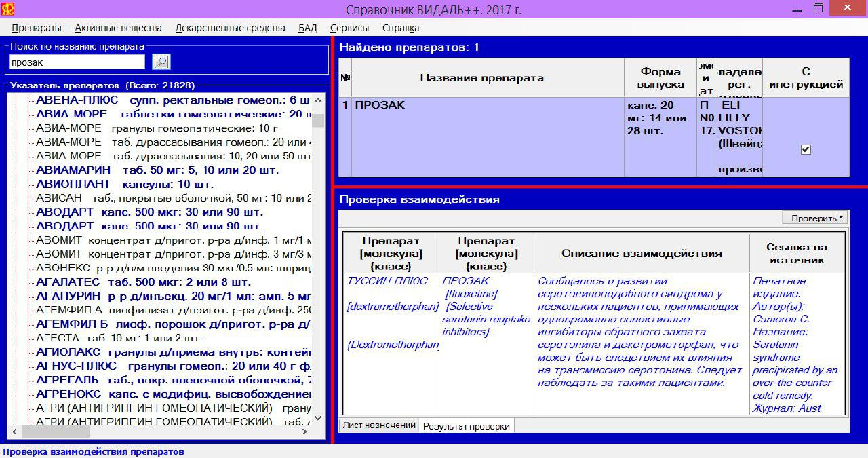
Task: Restore down the application window
Action: pyautogui.click(x=818, y=9)
